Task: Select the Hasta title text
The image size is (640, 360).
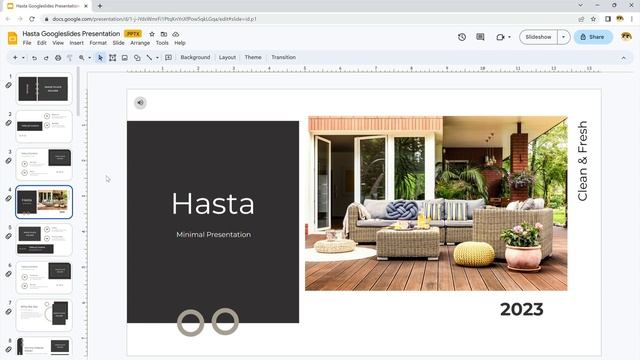Action: [213, 203]
